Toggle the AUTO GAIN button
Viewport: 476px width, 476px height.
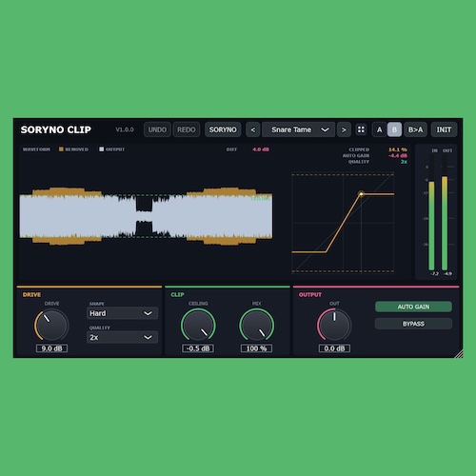pyautogui.click(x=413, y=307)
